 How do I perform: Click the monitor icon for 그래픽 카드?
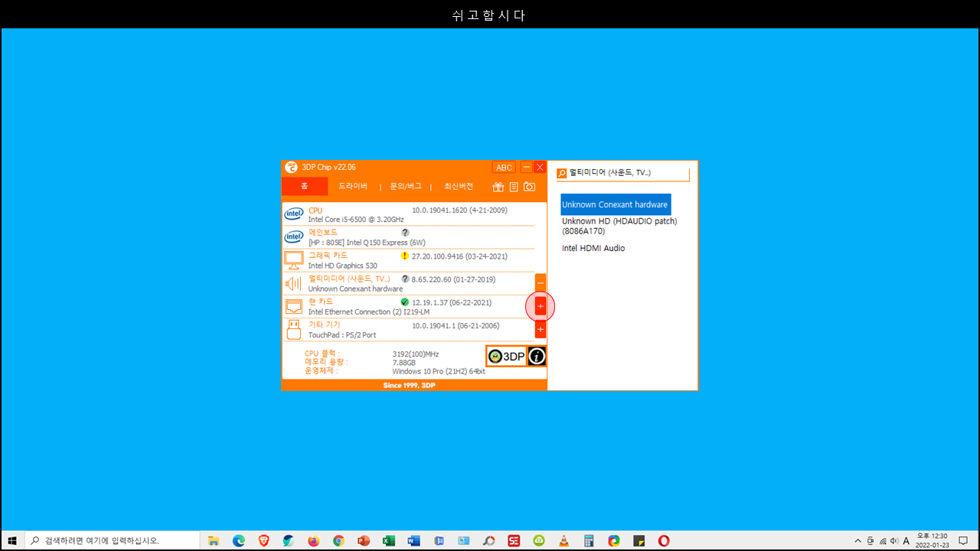[x=293, y=260]
